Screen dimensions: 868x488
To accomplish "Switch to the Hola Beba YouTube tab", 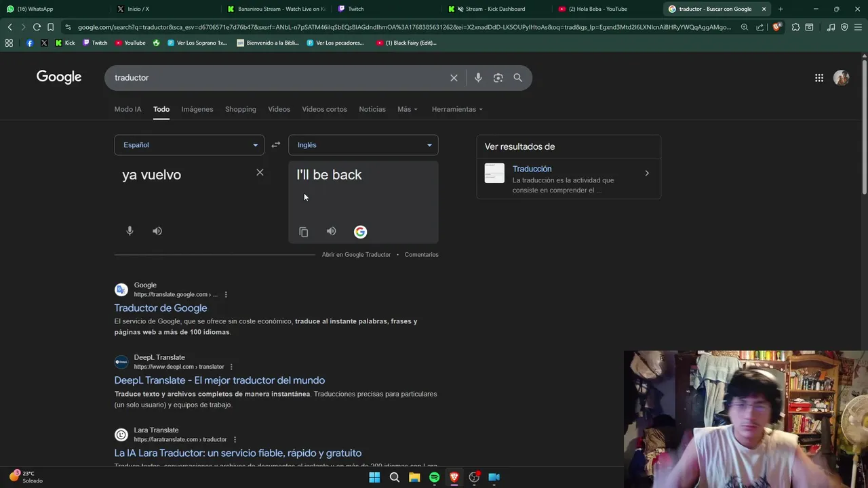I will click(x=607, y=9).
